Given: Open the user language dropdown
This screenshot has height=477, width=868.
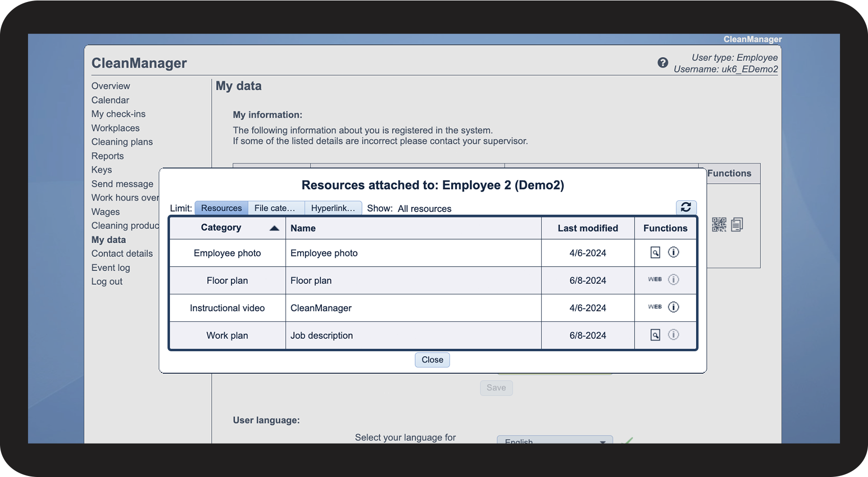Looking at the screenshot, I should (x=554, y=440).
